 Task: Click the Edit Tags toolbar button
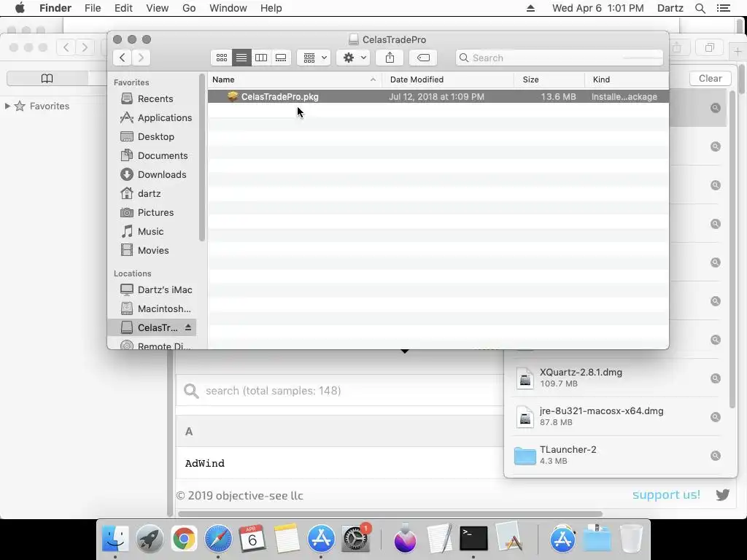(x=423, y=58)
